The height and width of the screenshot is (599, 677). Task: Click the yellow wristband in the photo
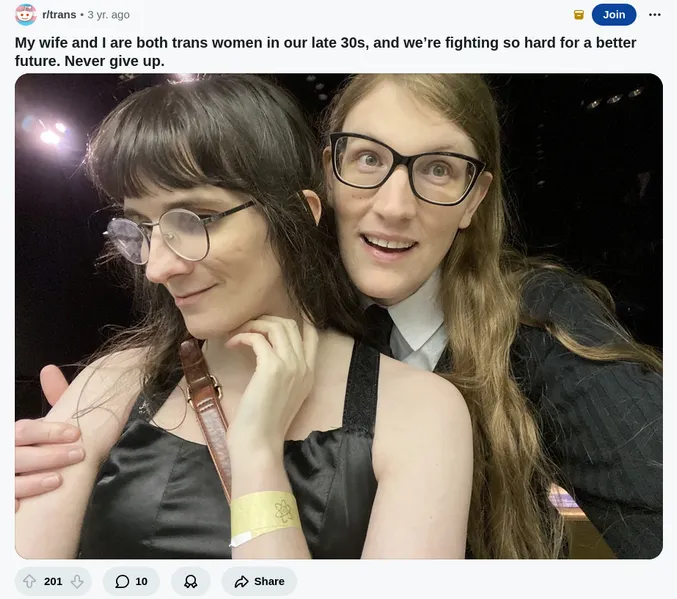[x=265, y=515]
